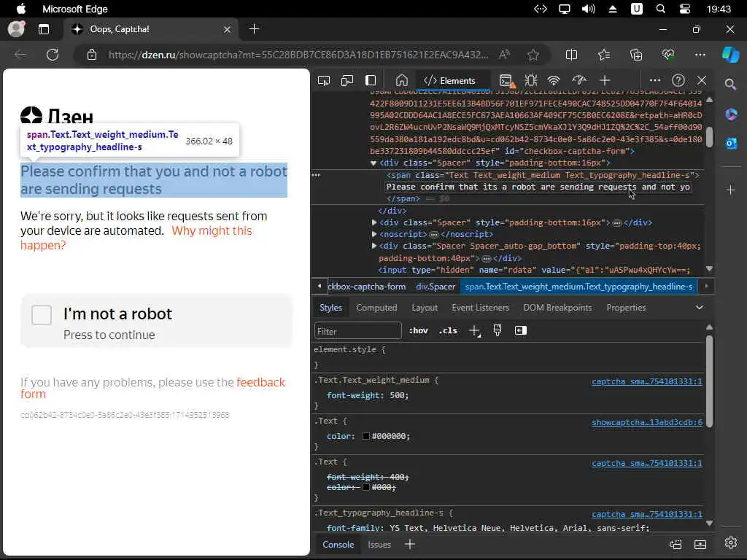Open the Layout tab

425,308
